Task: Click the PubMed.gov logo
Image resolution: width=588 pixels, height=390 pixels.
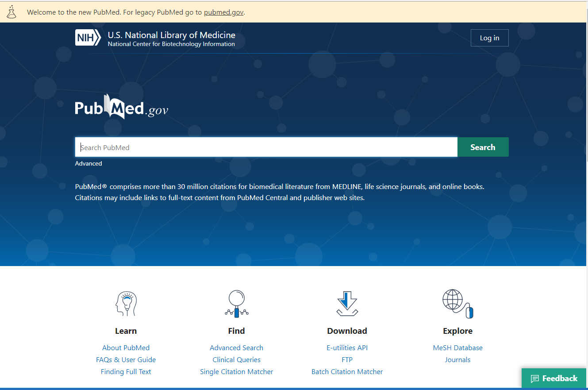Action: point(122,106)
